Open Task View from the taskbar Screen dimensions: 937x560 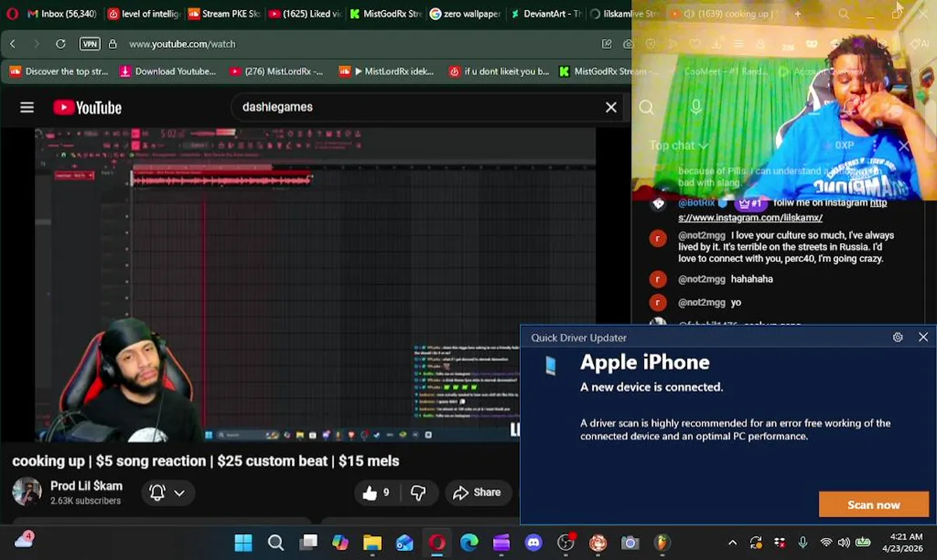309,542
